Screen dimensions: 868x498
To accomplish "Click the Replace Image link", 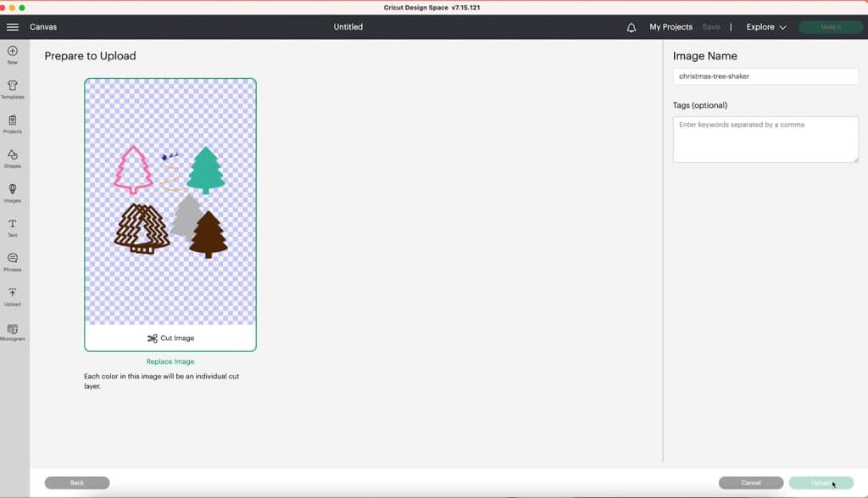I will (x=170, y=361).
